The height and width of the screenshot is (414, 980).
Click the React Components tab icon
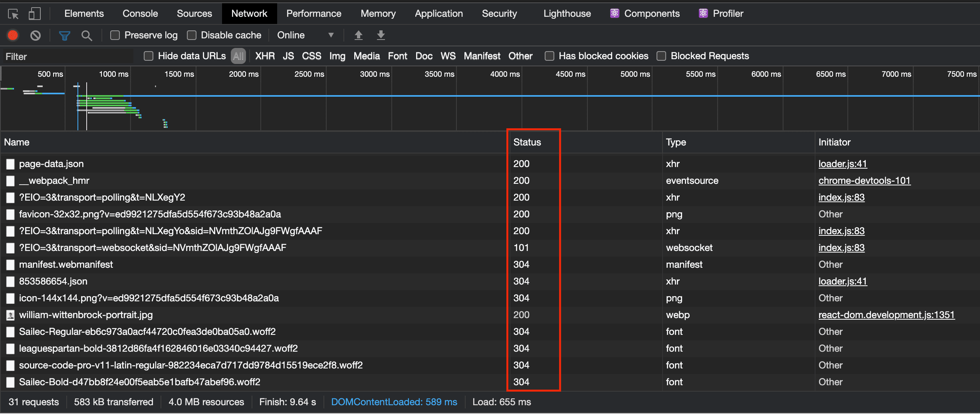point(615,14)
